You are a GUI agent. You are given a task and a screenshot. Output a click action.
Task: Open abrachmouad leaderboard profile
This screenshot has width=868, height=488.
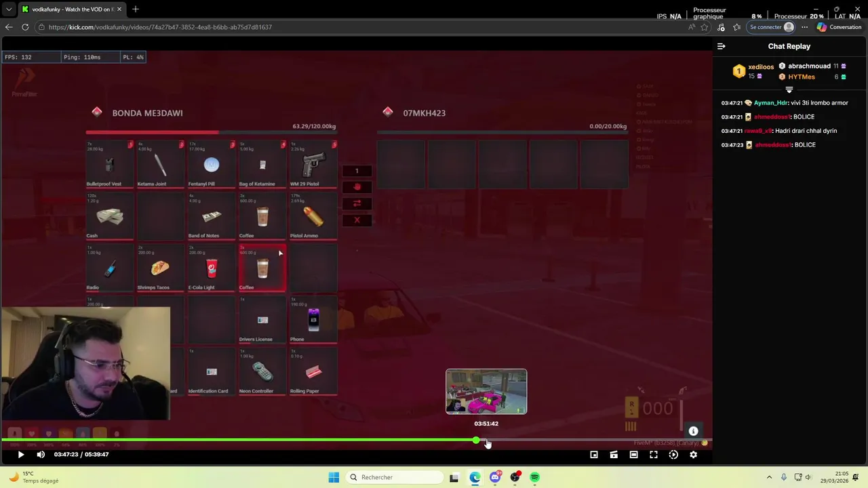[x=809, y=66]
